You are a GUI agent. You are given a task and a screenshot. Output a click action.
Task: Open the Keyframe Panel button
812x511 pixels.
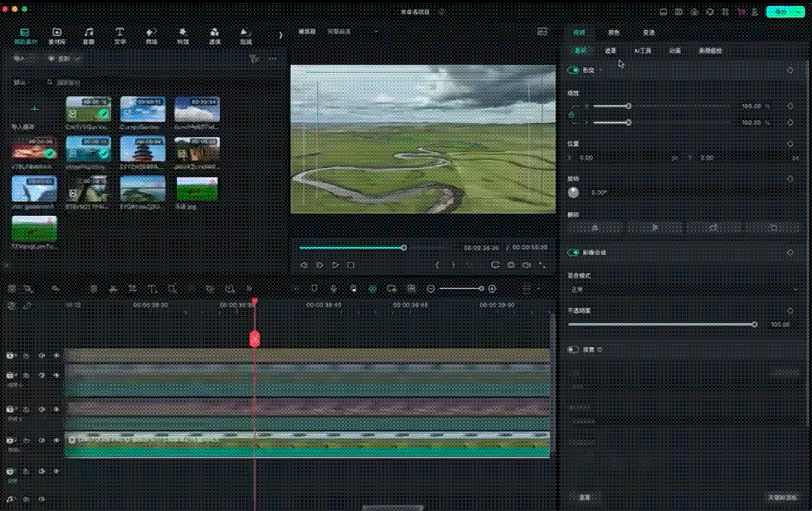pyautogui.click(x=782, y=497)
